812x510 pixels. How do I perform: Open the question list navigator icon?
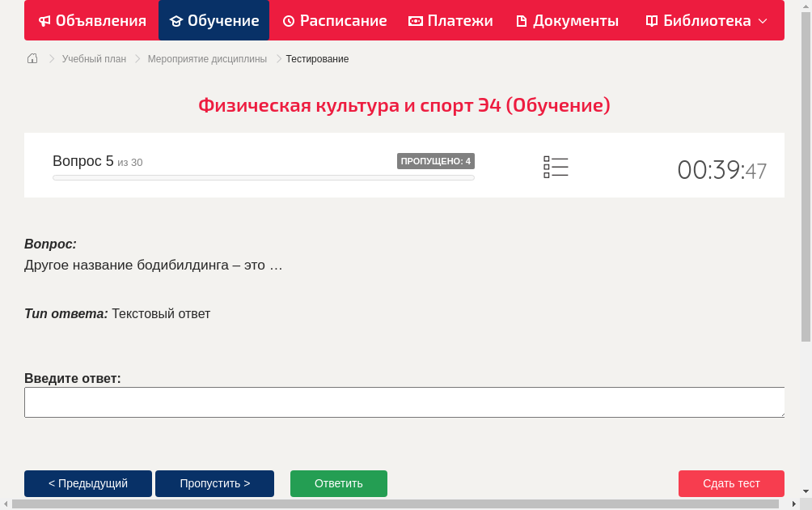click(x=556, y=167)
